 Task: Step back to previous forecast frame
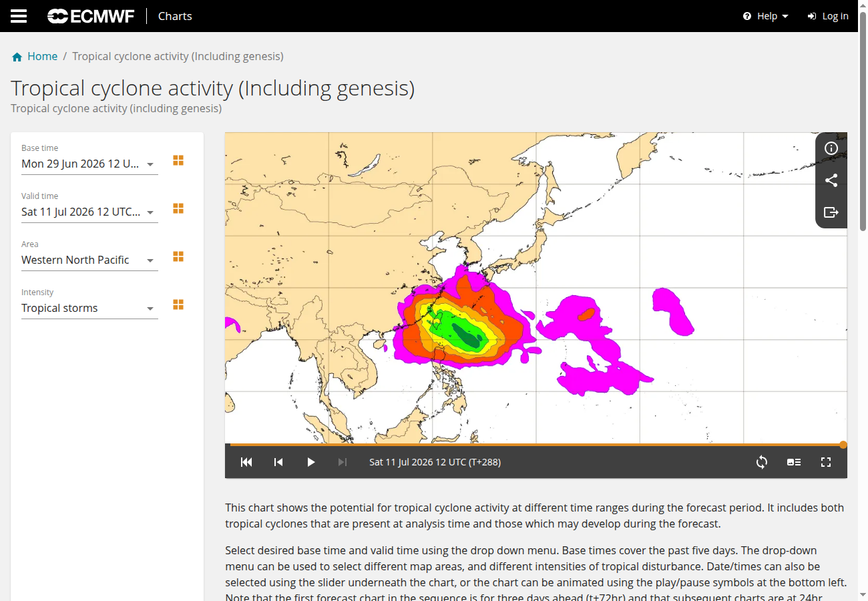click(x=278, y=462)
